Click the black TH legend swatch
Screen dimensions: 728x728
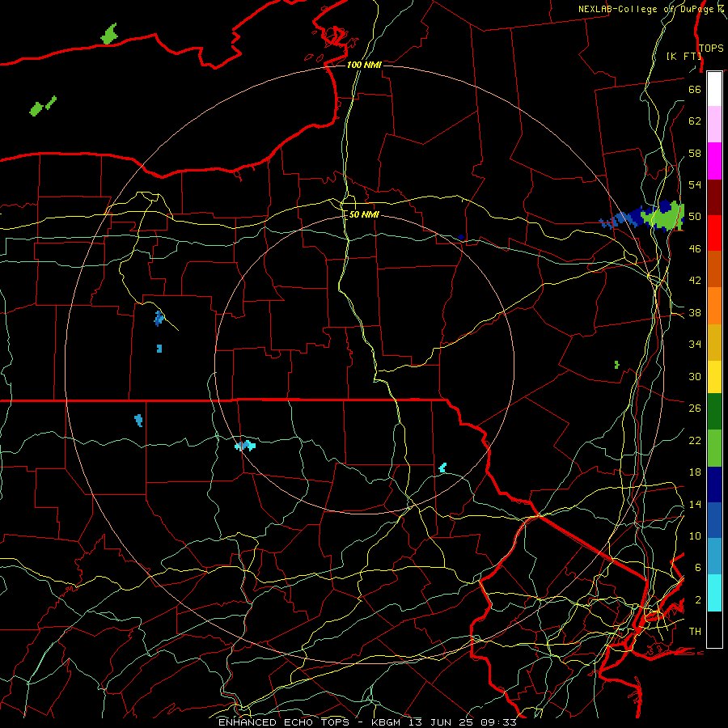click(714, 629)
